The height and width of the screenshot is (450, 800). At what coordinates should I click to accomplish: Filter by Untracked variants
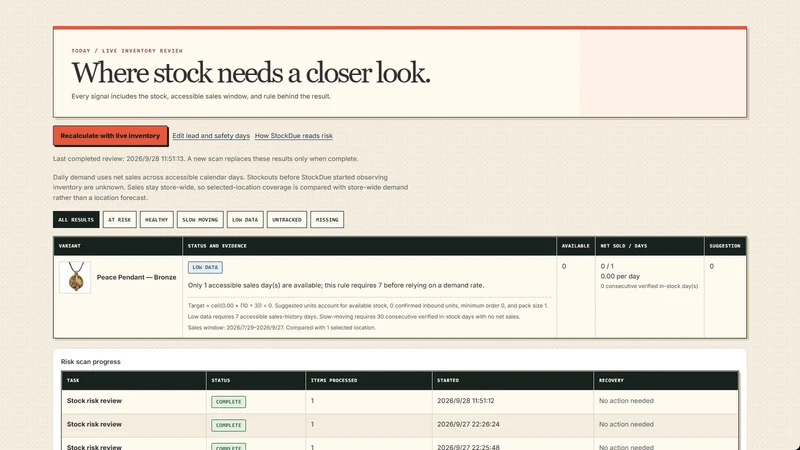click(x=287, y=219)
